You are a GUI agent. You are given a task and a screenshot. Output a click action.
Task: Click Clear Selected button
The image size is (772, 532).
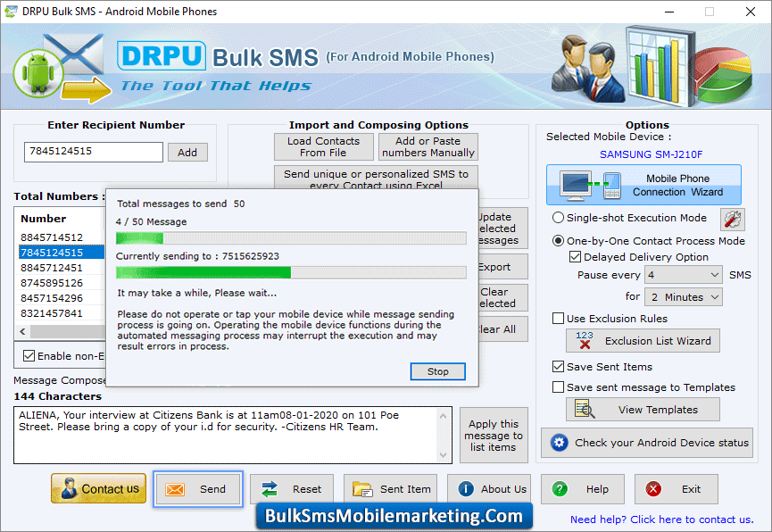click(x=502, y=297)
